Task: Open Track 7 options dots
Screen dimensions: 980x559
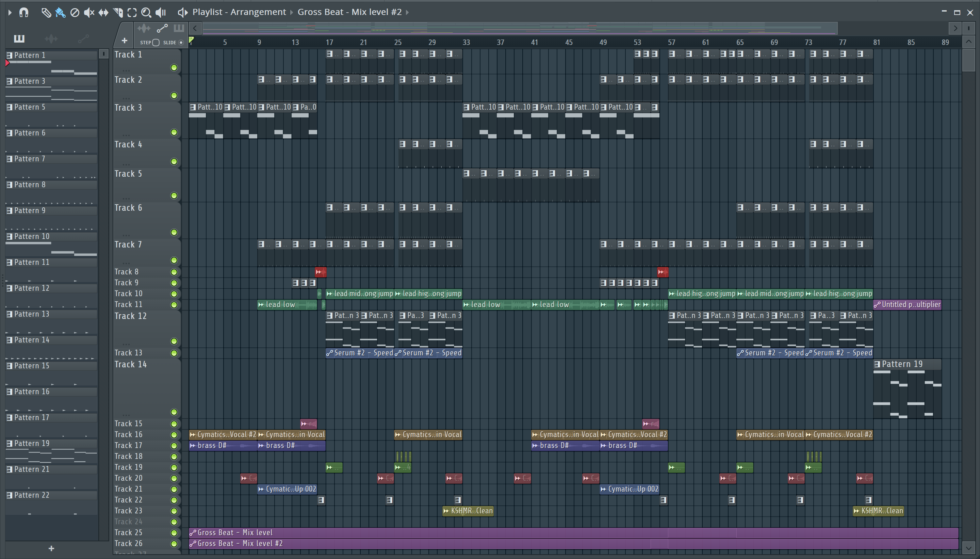Action: (126, 263)
